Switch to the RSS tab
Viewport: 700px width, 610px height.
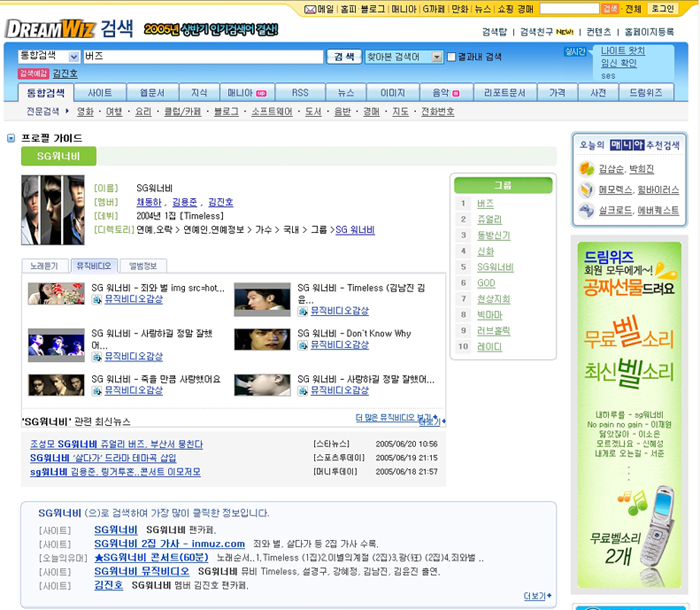tap(300, 93)
